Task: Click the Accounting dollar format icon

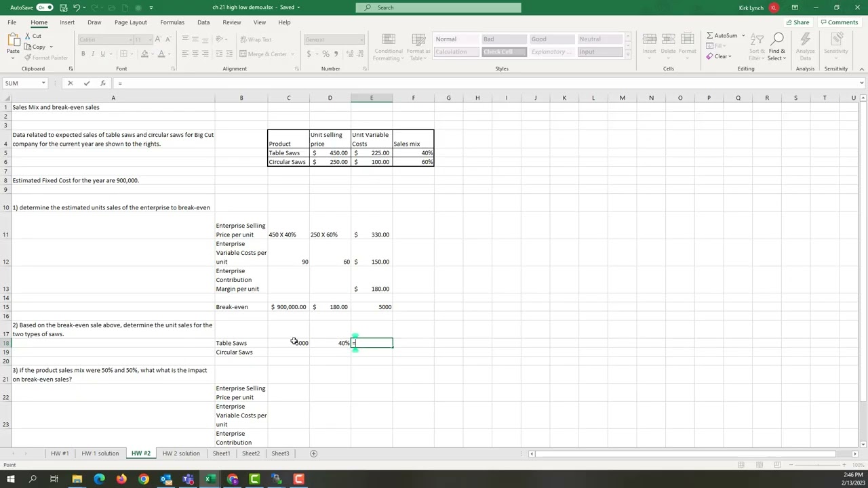Action: coord(309,54)
